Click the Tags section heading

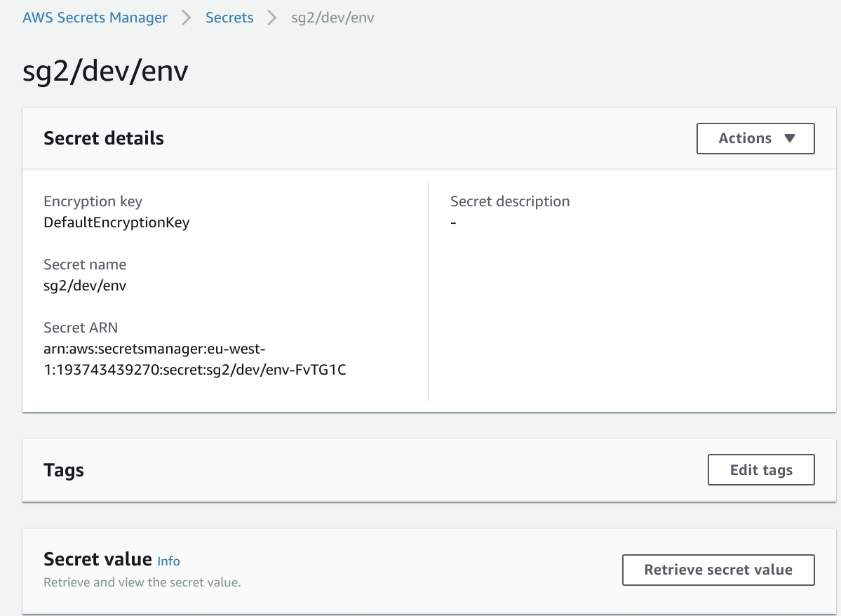[64, 470]
